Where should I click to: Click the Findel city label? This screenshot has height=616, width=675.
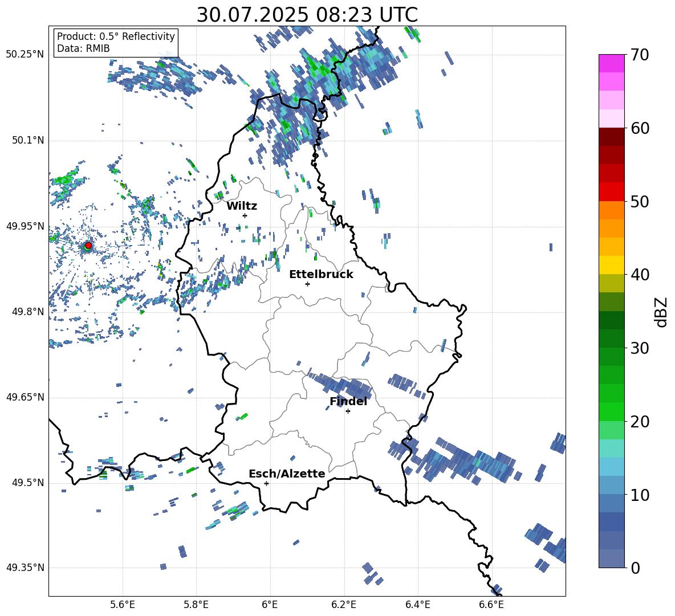[x=348, y=401]
